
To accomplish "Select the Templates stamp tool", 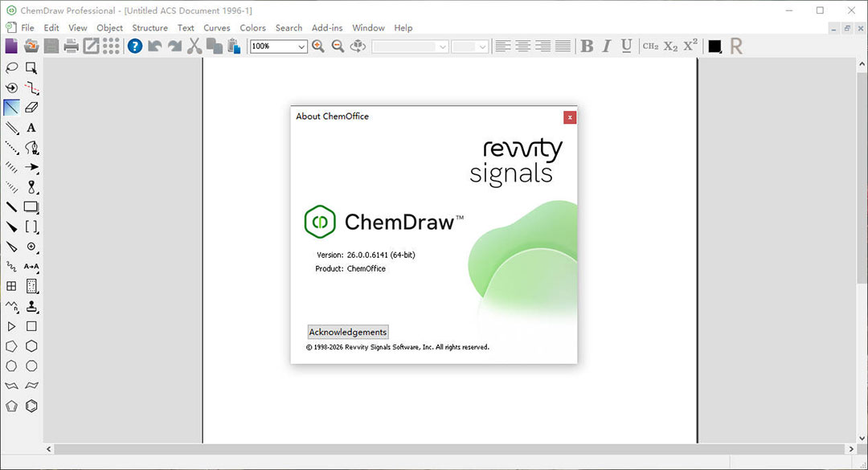I will [31, 306].
